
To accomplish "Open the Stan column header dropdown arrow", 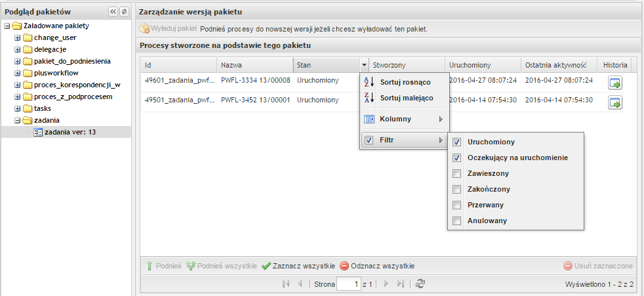I will click(x=364, y=65).
